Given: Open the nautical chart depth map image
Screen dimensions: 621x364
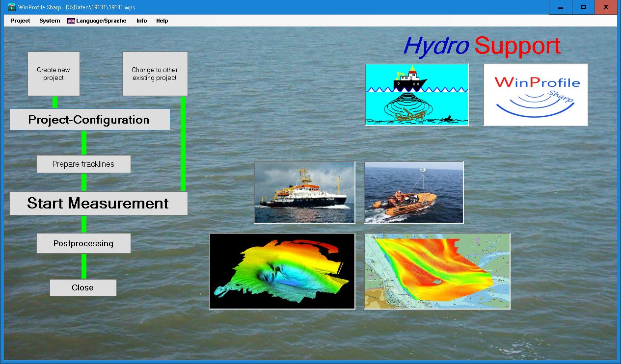Looking at the screenshot, I should 437,271.
